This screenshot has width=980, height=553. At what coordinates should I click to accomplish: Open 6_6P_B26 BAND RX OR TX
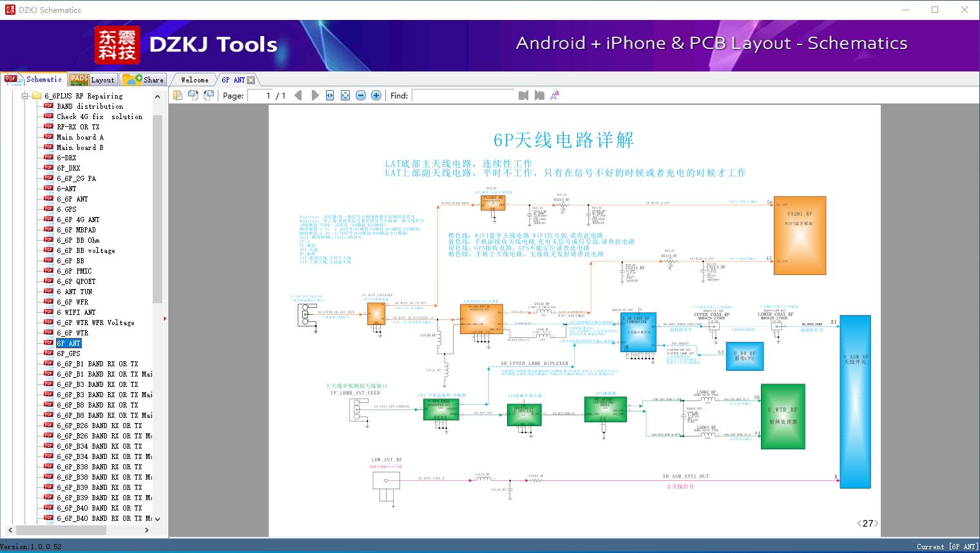[x=99, y=426]
